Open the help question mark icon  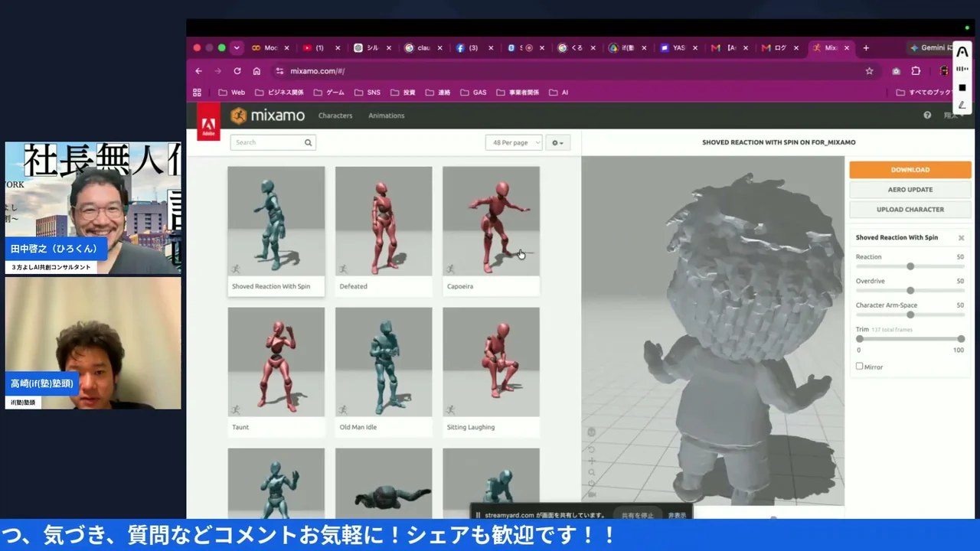click(927, 116)
